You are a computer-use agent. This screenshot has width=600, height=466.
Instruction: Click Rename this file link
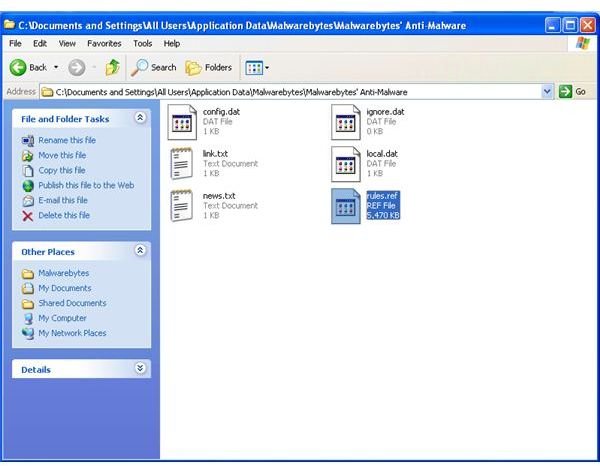pyautogui.click(x=67, y=140)
